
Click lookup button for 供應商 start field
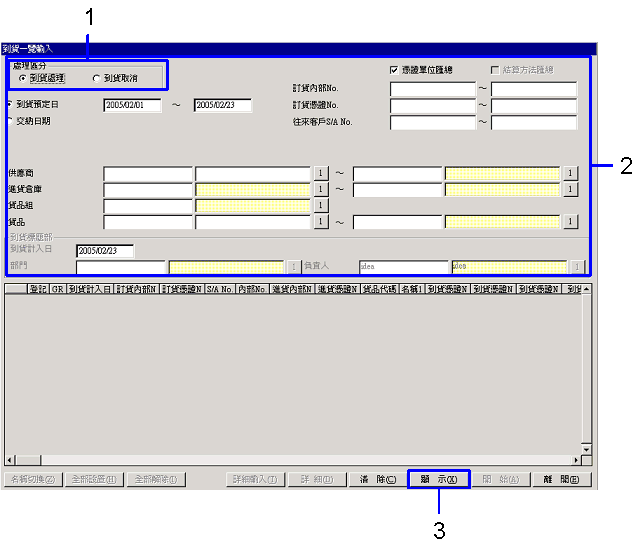(321, 173)
